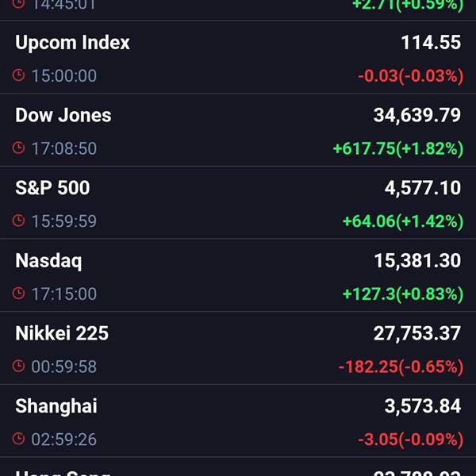The image size is (476, 476).
Task: Click the Nikkei 225 -182.25 change
Action: (400, 367)
